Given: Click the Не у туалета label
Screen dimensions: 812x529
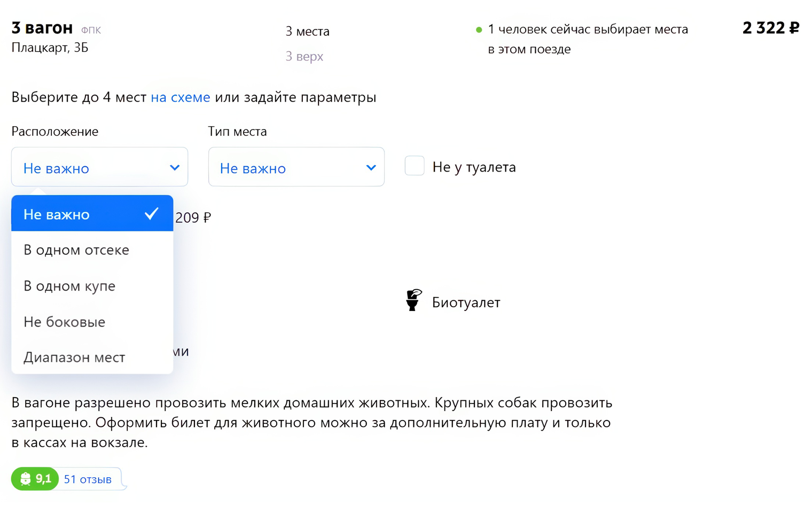Looking at the screenshot, I should tap(474, 167).
